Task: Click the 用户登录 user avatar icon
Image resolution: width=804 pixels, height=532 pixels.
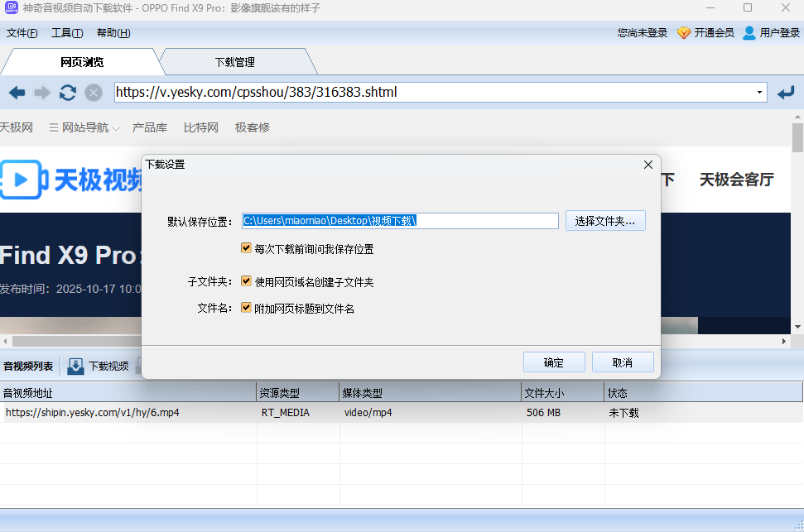Action: 749,33
